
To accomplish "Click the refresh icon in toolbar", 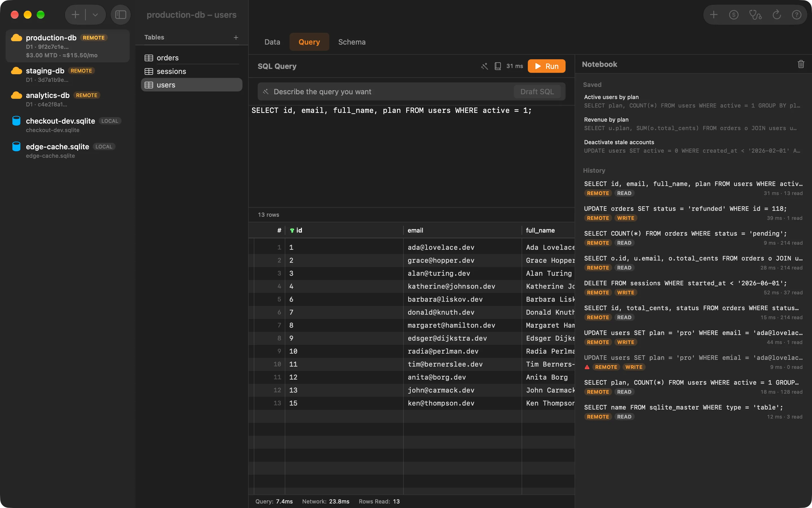I will point(777,15).
